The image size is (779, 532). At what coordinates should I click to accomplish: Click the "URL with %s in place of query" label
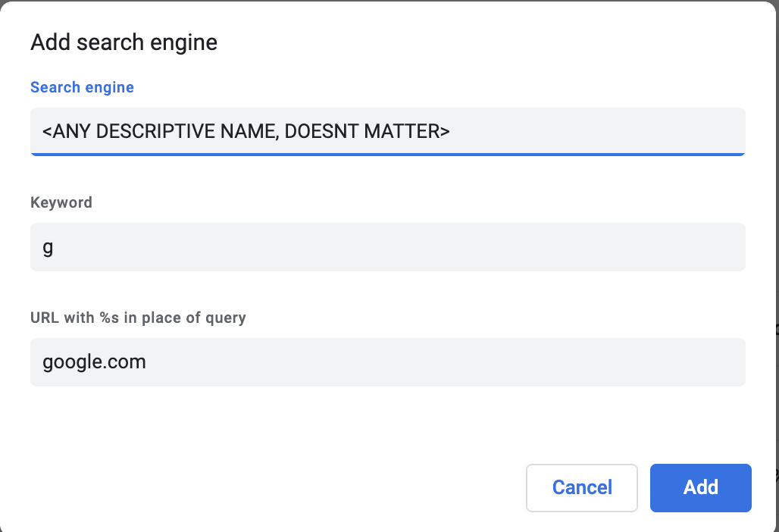(x=138, y=318)
